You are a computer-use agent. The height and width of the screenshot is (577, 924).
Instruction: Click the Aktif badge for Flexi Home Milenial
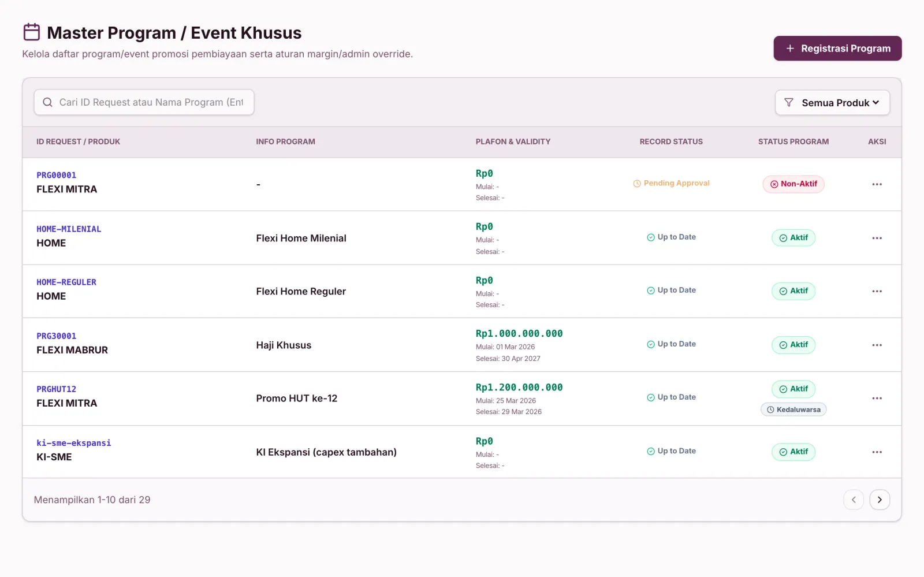coord(793,238)
